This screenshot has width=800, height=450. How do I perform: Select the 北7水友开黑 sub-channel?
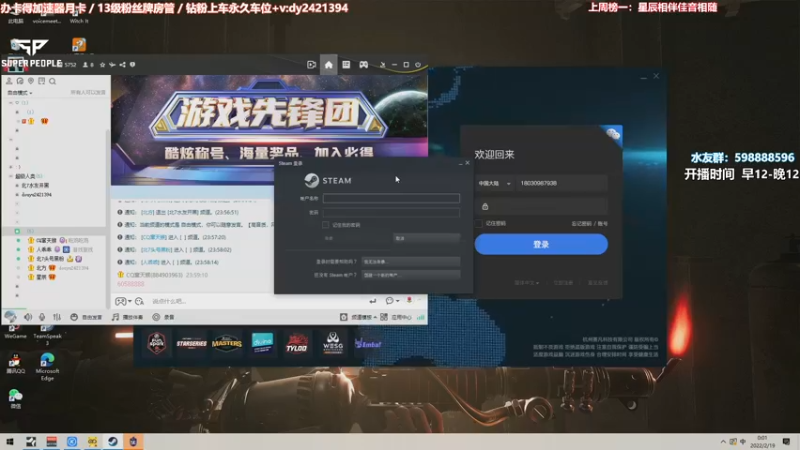pyautogui.click(x=35, y=185)
